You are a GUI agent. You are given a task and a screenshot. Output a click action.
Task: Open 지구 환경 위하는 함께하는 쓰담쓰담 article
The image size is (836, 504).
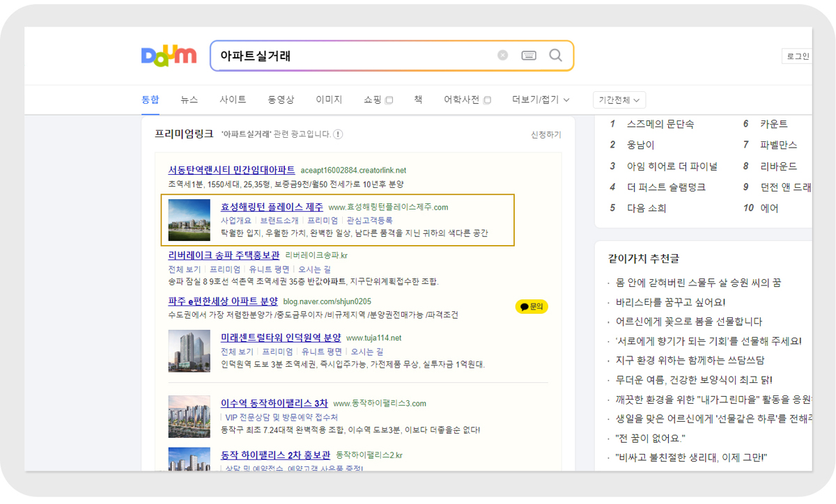coord(690,361)
